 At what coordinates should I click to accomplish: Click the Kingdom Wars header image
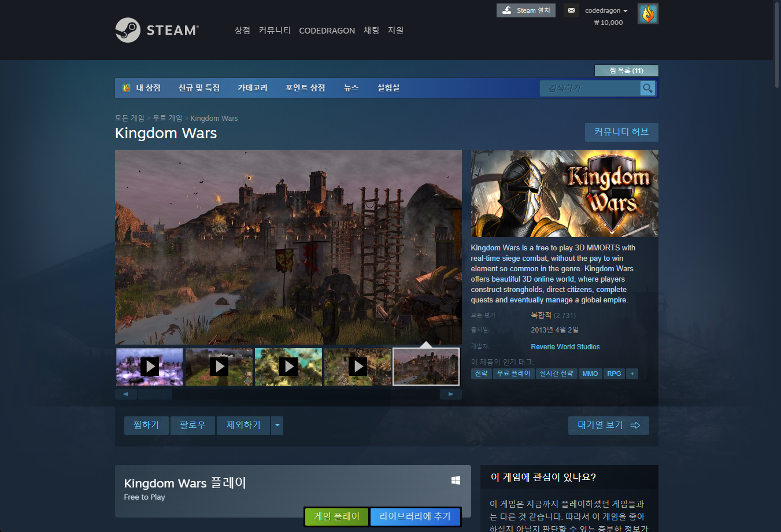coord(564,193)
